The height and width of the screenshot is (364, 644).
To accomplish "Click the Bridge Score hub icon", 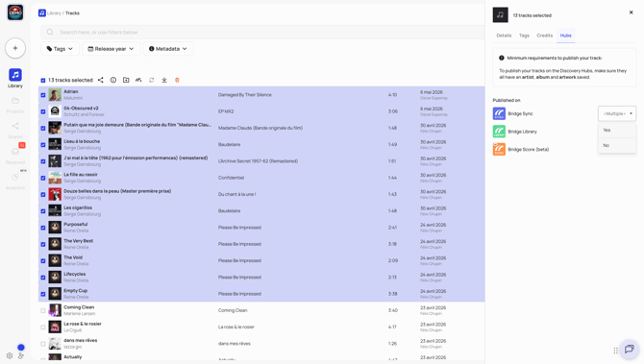I will [x=499, y=149].
